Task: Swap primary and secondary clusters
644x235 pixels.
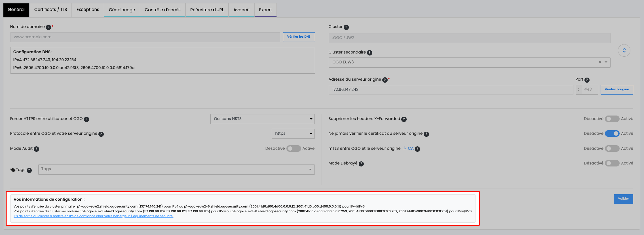Action: pyautogui.click(x=624, y=50)
